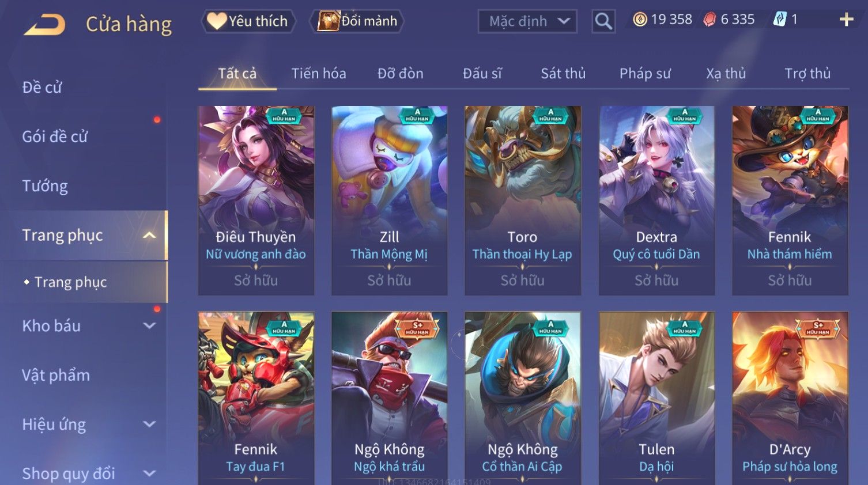Switch to the Pháp sư tab

tap(645, 74)
